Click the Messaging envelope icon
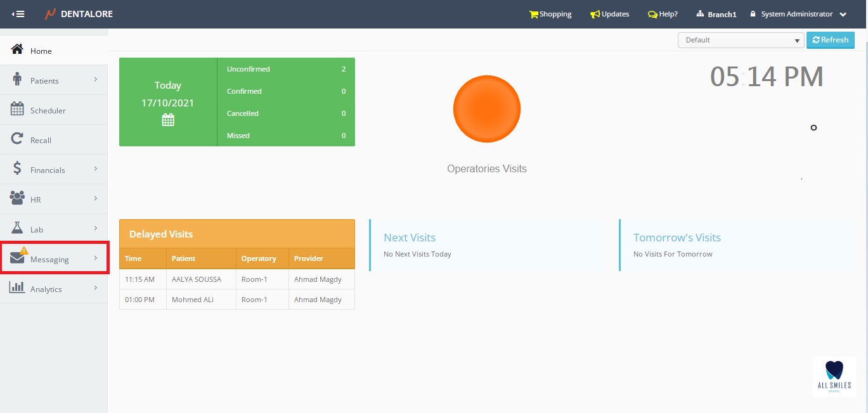The height and width of the screenshot is (413, 868). pos(17,258)
